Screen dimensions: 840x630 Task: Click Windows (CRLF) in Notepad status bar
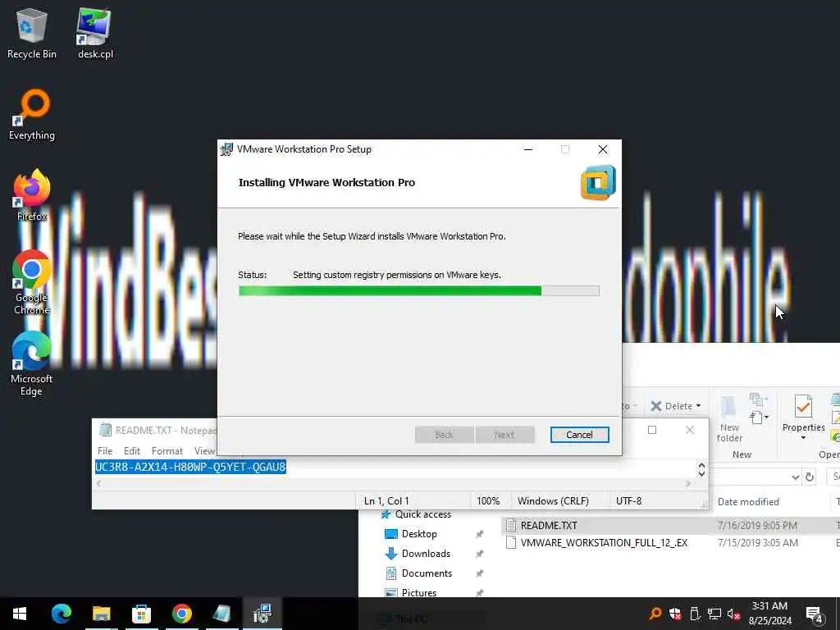(x=553, y=501)
